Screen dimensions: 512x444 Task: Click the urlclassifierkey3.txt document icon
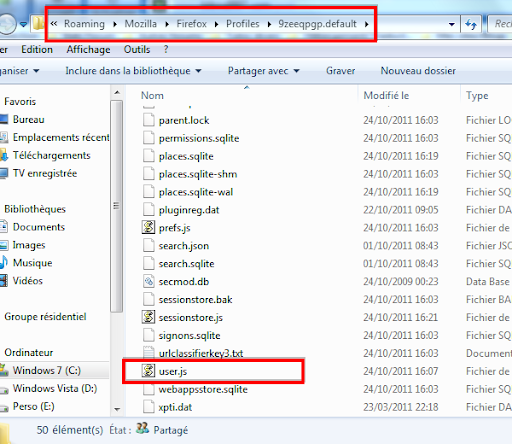pos(148,352)
